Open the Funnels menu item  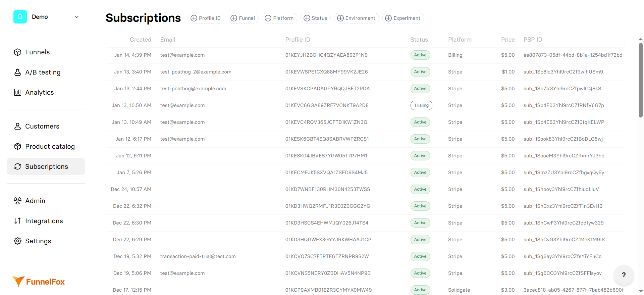(46, 52)
